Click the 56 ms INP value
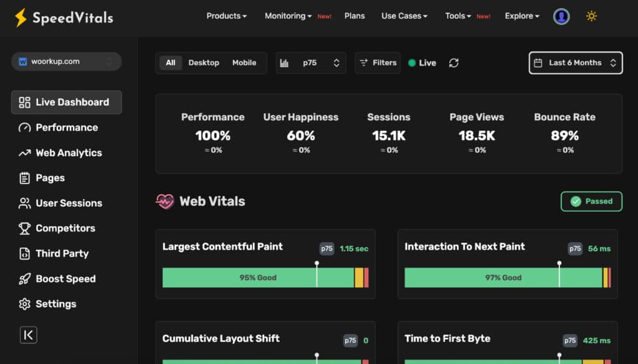This screenshot has height=364, width=638. click(599, 249)
